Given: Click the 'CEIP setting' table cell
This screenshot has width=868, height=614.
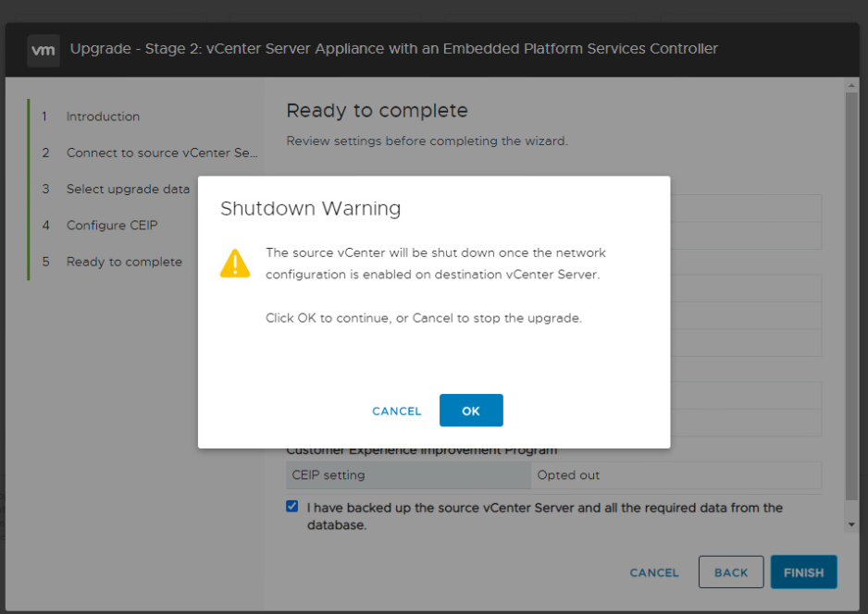Looking at the screenshot, I should coord(408,475).
